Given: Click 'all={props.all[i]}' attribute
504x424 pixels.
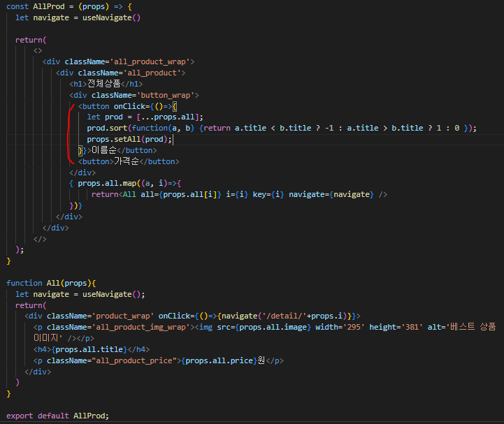Looking at the screenshot, I should pos(181,194).
